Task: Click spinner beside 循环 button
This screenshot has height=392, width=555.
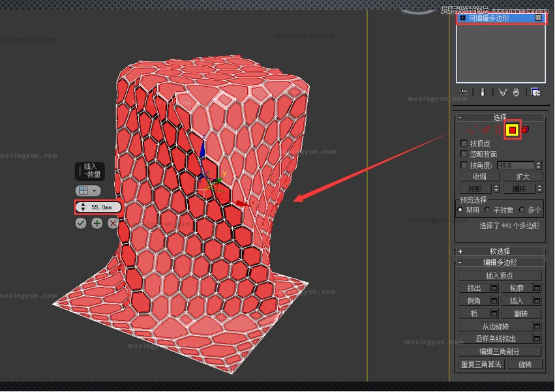Action: [539, 188]
